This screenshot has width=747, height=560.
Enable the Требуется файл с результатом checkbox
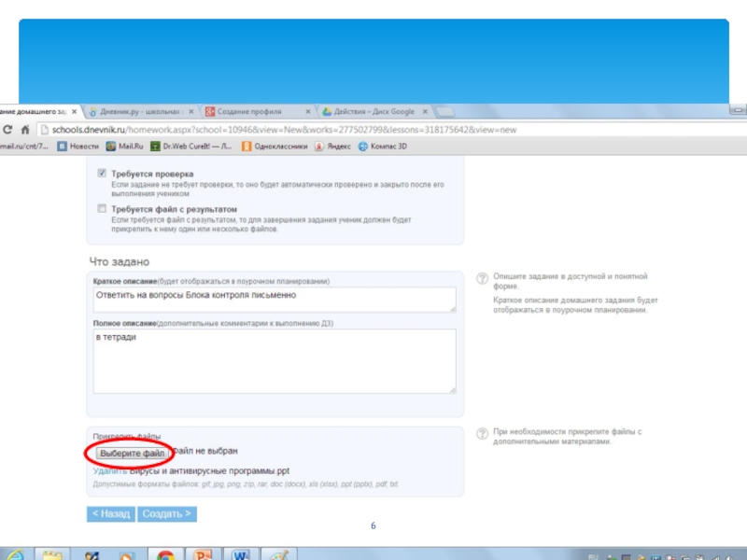point(102,208)
